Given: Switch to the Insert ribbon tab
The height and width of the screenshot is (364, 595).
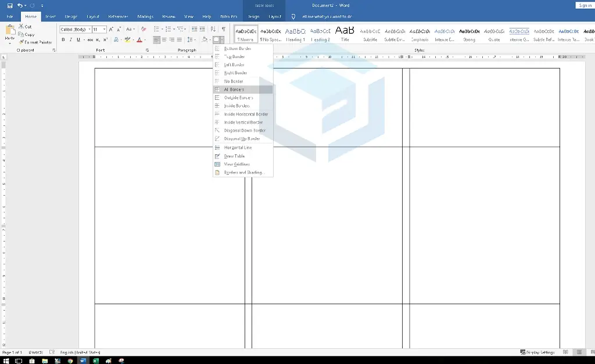Looking at the screenshot, I should pyautogui.click(x=51, y=17).
